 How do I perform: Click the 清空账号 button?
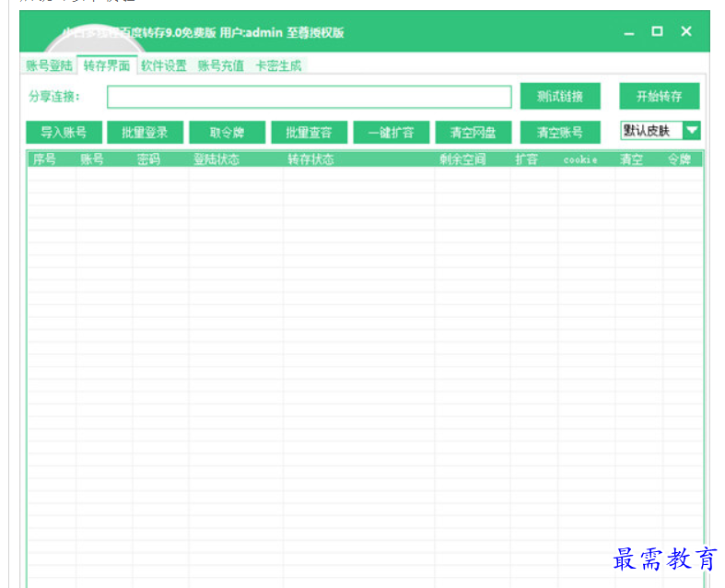(560, 133)
